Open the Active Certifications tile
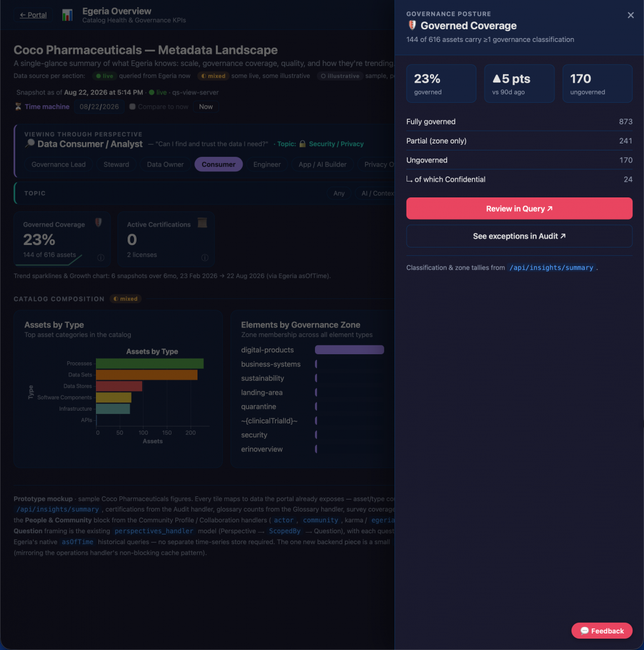644x650 pixels. [166, 239]
